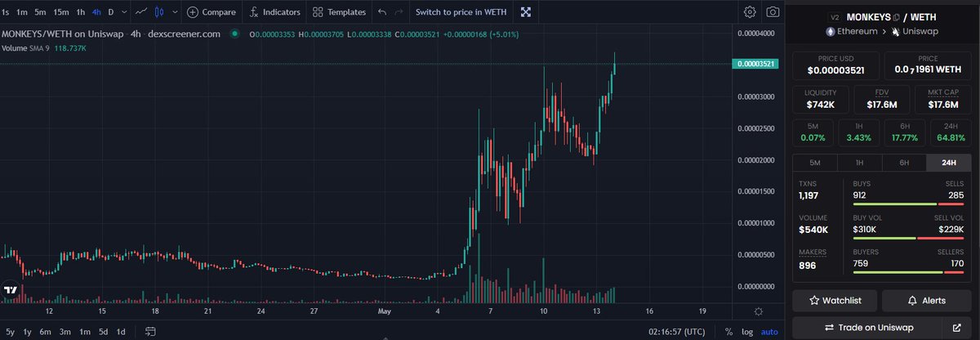Select the 24H 64.81% change card
This screenshot has height=340, width=980.
(x=951, y=132)
